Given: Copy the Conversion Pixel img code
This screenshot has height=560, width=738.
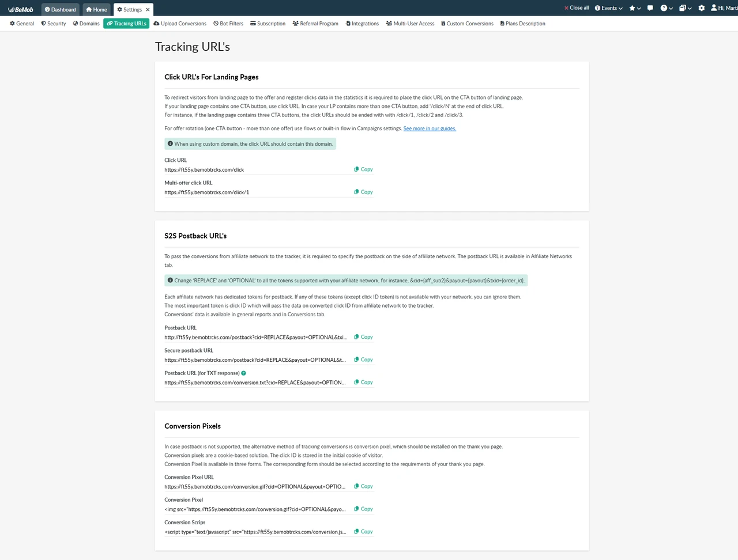Looking at the screenshot, I should tap(364, 509).
